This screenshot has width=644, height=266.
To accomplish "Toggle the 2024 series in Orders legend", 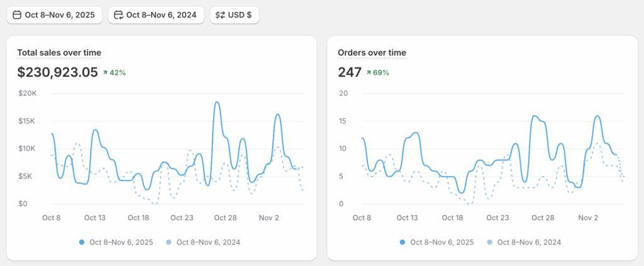I will click(524, 242).
